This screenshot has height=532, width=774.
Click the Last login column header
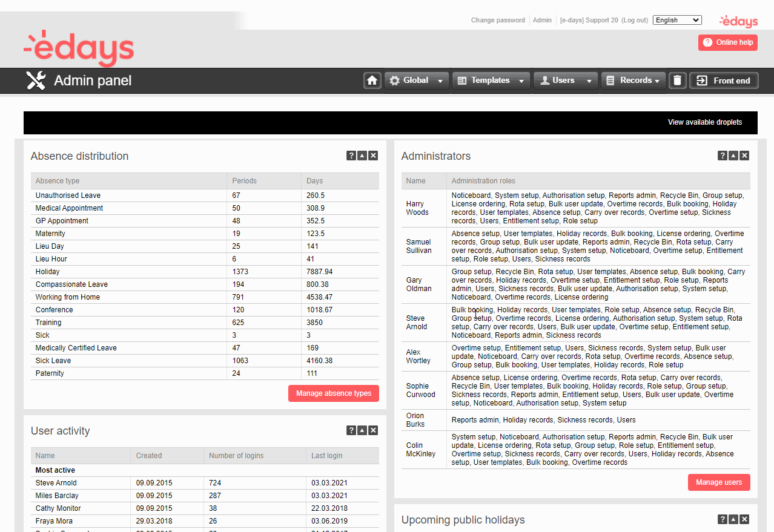343,456
